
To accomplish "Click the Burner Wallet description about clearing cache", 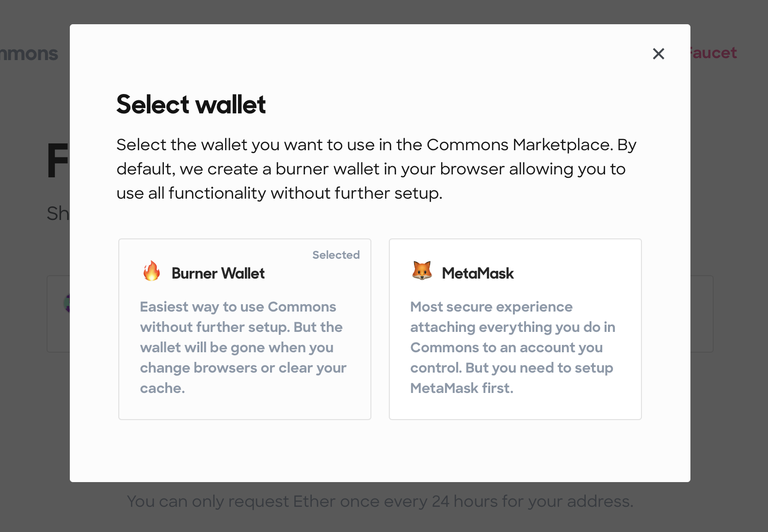I will point(243,347).
